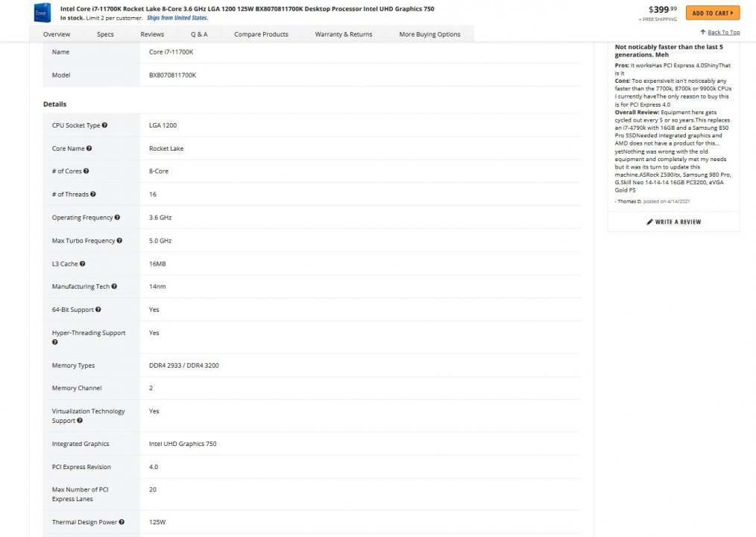Open the L3 Cache tooltip icon
The width and height of the screenshot is (756, 537).
coord(81,264)
